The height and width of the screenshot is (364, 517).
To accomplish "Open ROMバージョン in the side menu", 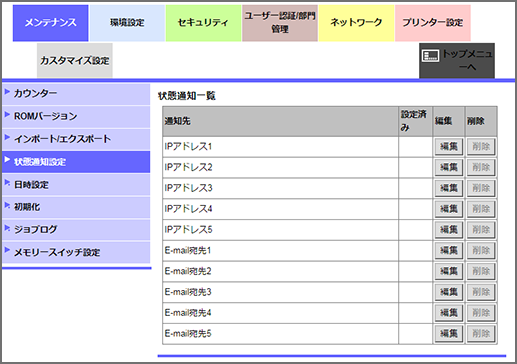I will 76,117.
